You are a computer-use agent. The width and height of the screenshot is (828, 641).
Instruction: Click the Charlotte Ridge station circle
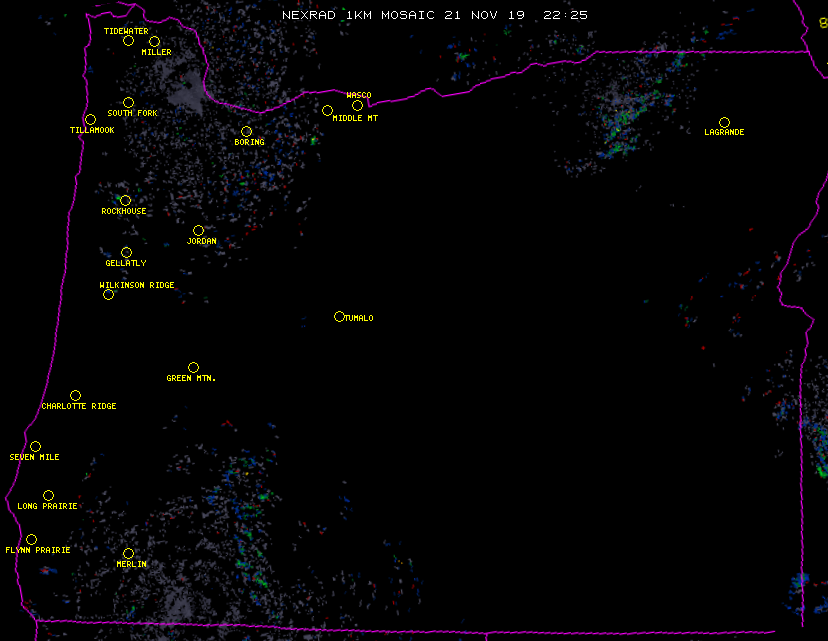click(75, 396)
